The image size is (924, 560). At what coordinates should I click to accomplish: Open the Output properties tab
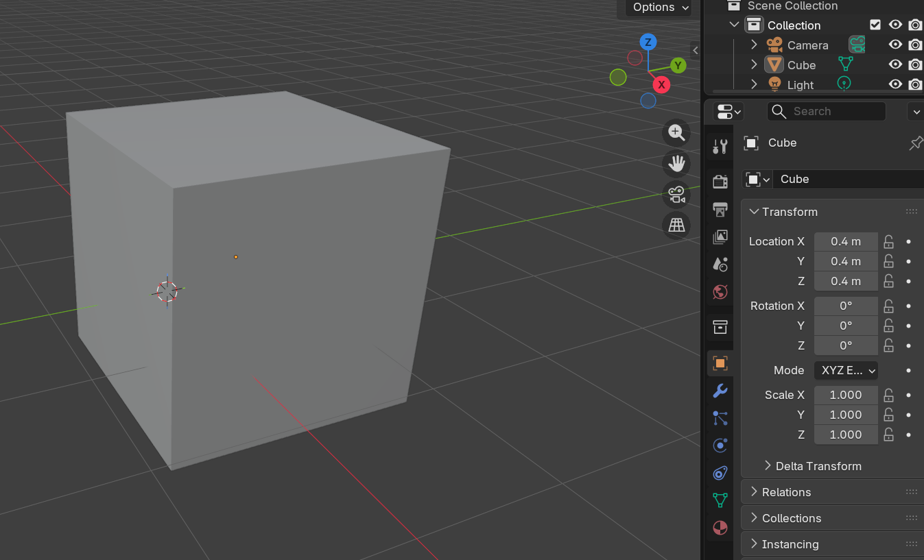[x=720, y=209]
